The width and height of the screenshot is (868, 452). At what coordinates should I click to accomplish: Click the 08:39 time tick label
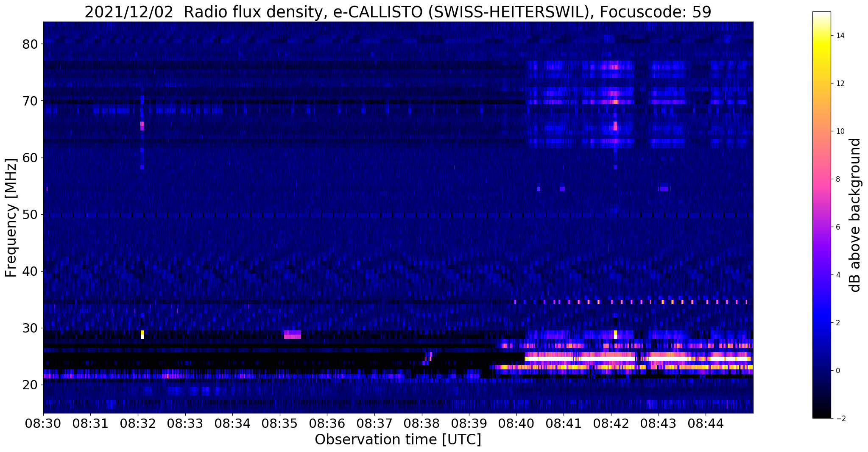tap(469, 423)
